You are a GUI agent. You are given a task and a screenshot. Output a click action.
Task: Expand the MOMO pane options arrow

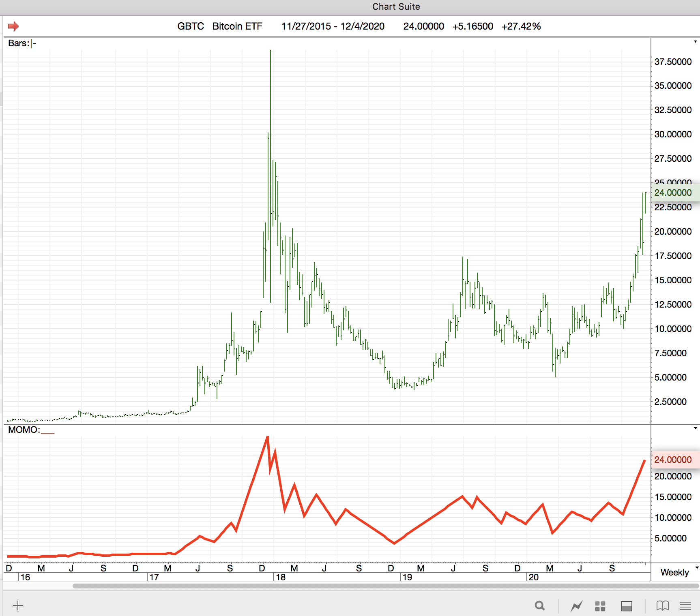[x=696, y=428]
